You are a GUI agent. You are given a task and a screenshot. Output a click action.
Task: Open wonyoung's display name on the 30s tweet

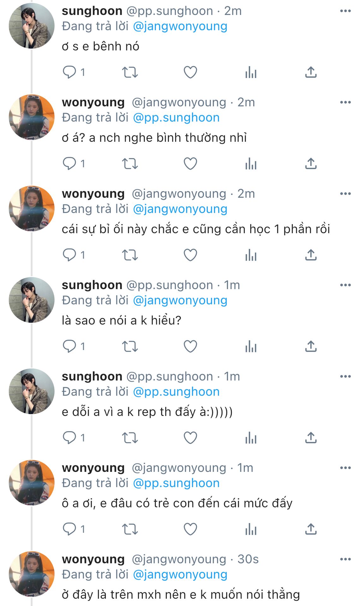coord(93,559)
